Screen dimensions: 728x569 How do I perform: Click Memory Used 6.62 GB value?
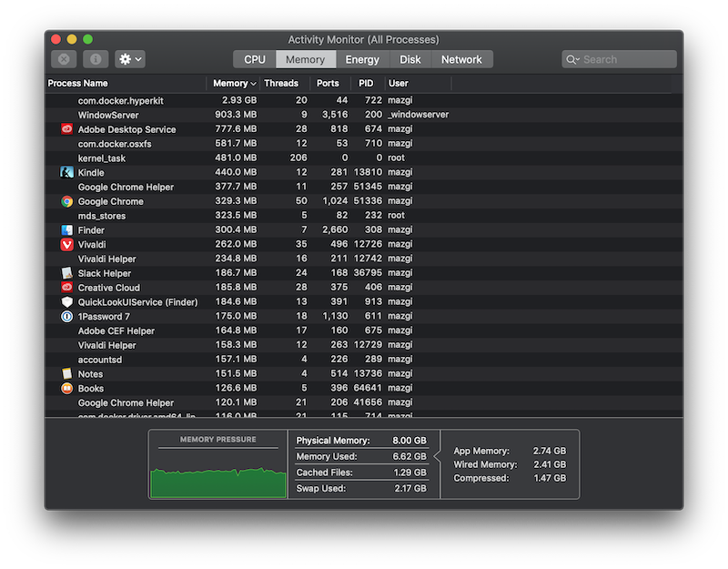pos(409,457)
